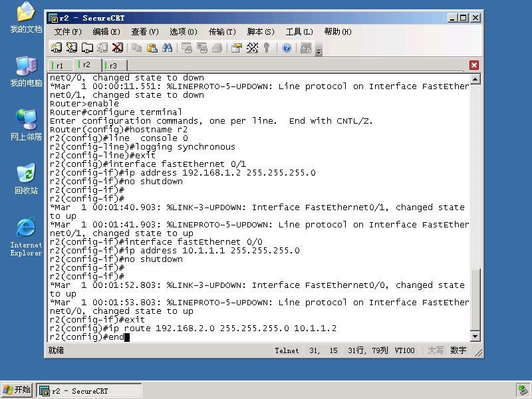The image size is (532, 399).
Task: Click the 我的文档 desktop icon
Action: click(26, 18)
